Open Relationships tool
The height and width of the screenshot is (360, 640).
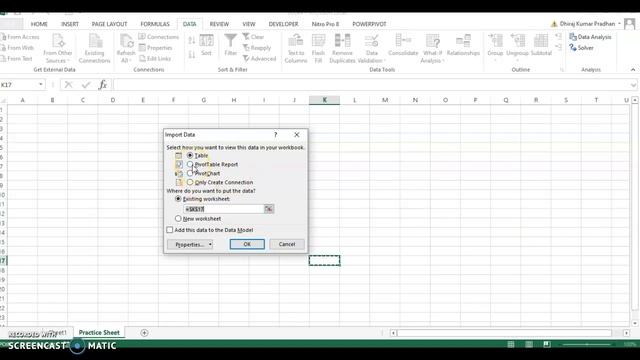pyautogui.click(x=463, y=45)
